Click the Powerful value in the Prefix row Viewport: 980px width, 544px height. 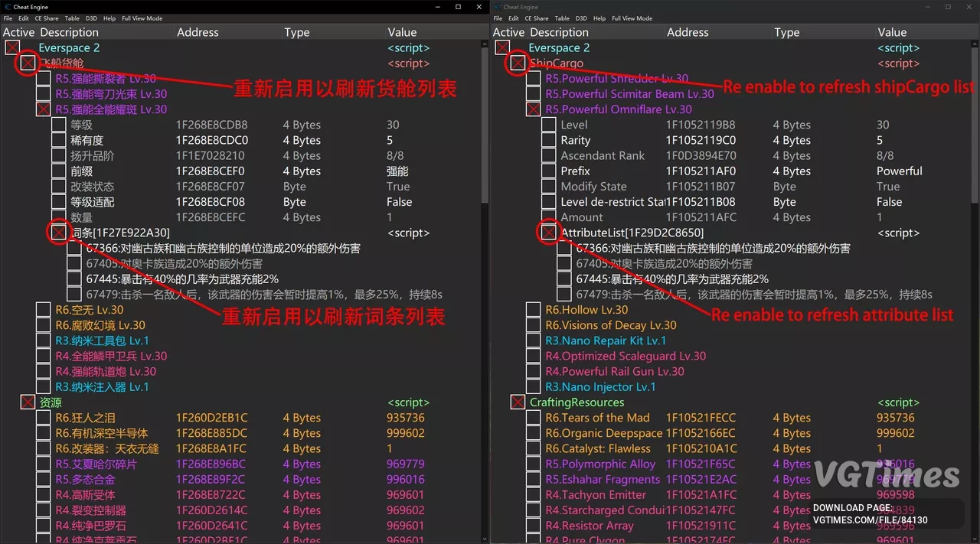pos(900,171)
